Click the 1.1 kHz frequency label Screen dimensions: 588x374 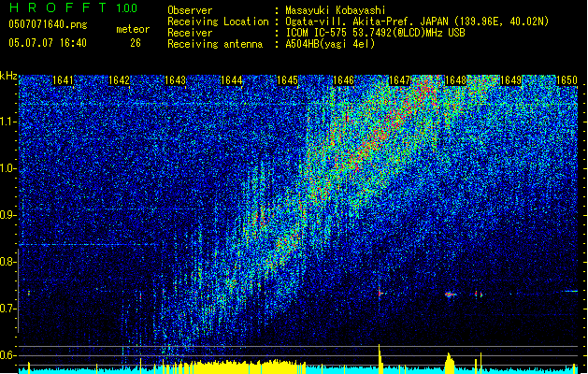pyautogui.click(x=8, y=122)
